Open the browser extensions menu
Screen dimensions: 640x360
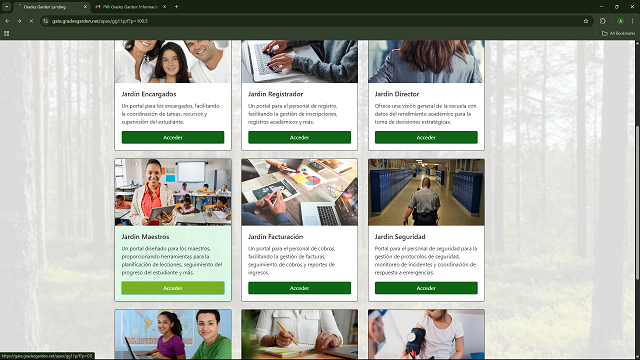603,21
